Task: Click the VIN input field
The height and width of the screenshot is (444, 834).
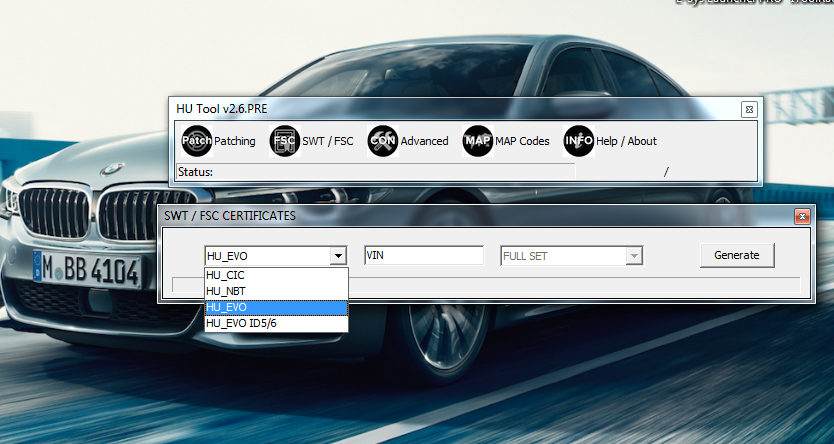Action: click(x=423, y=256)
